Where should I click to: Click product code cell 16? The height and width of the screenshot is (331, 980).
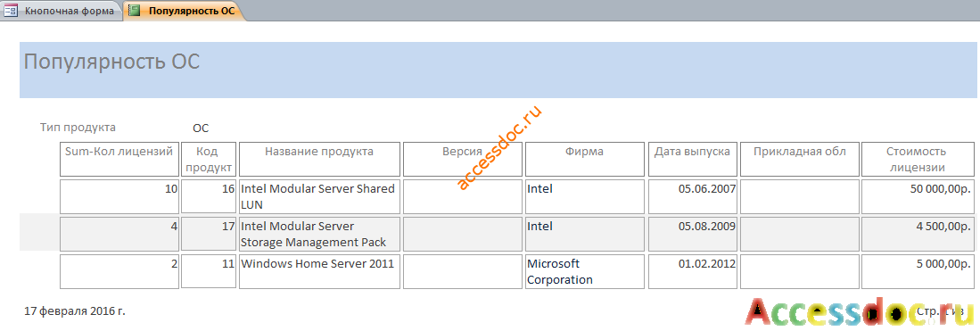(x=210, y=196)
